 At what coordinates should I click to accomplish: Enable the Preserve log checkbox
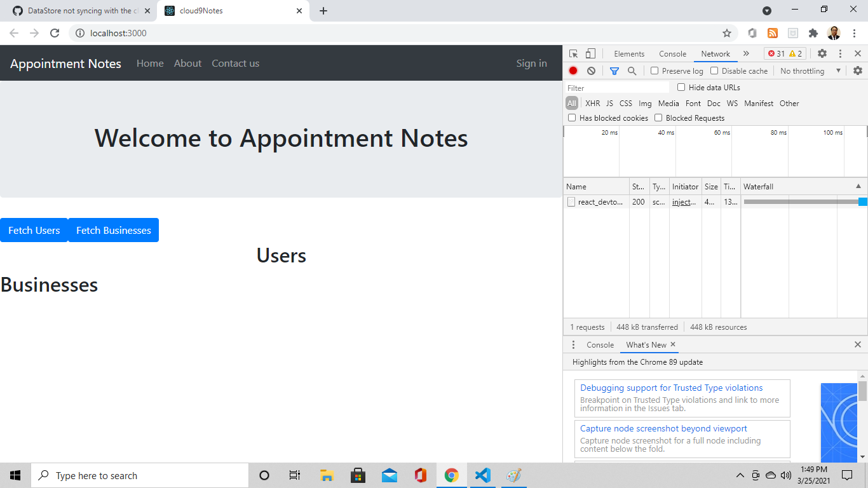[654, 71]
